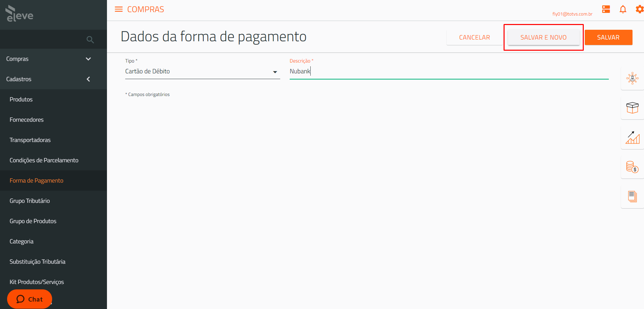This screenshot has height=309, width=644.
Task: Open the growth chart icon on right panel
Action: [632, 138]
